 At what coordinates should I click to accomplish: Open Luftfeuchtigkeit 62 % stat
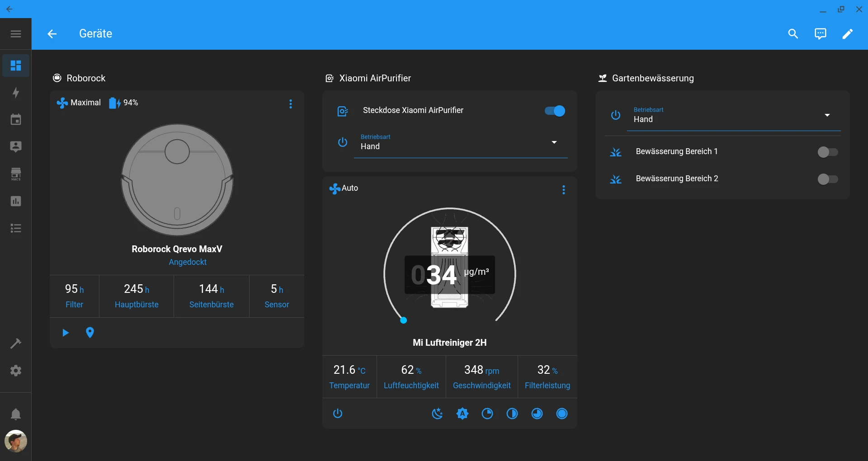(411, 377)
